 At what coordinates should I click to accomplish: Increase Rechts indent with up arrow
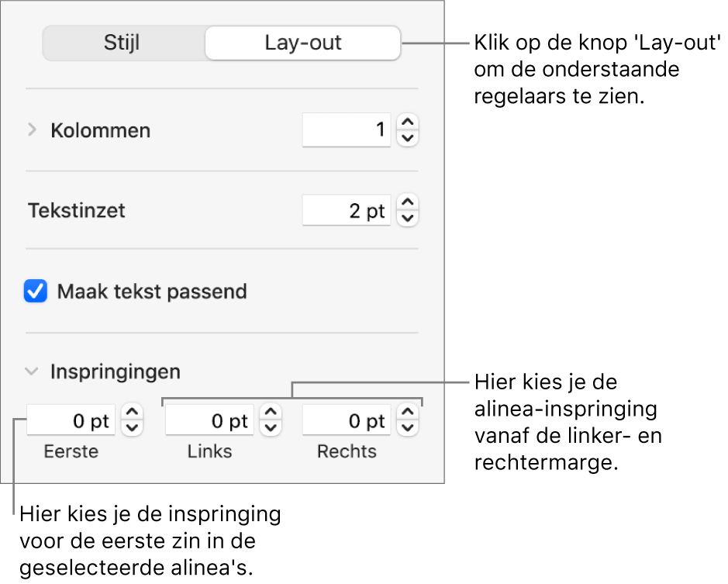(408, 413)
